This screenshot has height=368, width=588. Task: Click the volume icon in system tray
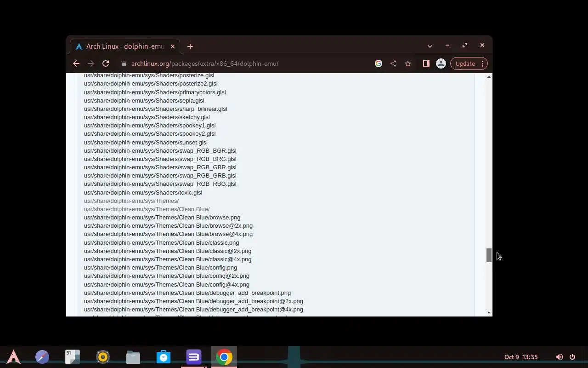click(559, 357)
